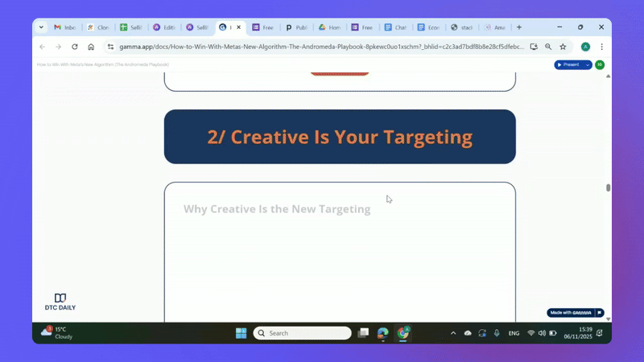This screenshot has height=362, width=644.
Task: Click the scrollbar down arrow
Action: tap(609, 319)
